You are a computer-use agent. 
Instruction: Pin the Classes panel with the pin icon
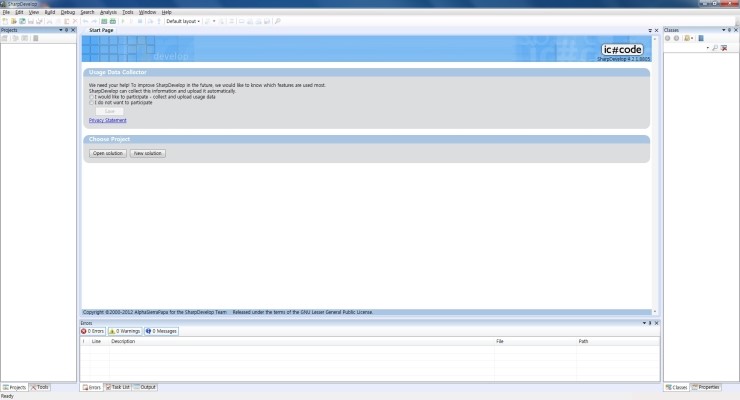coord(730,30)
